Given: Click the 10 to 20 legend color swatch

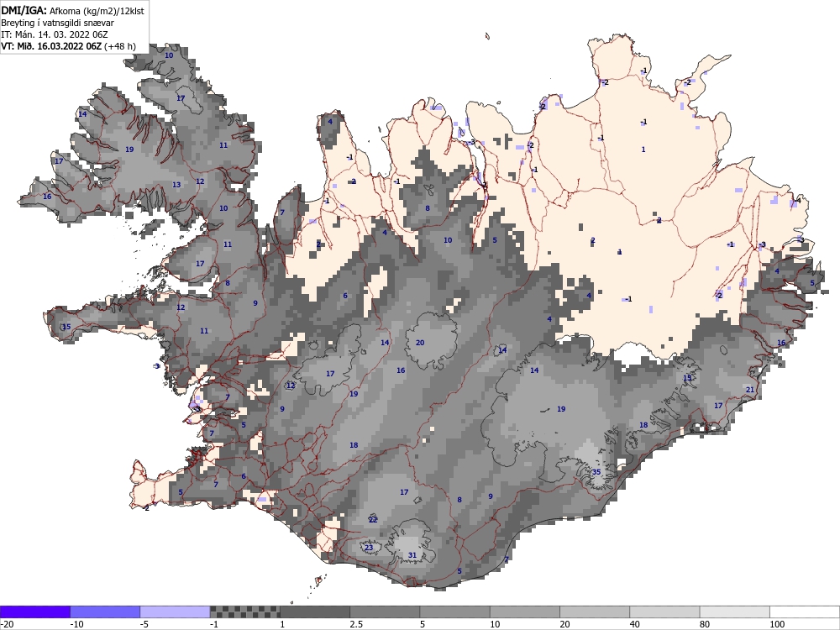Looking at the screenshot, I should click(525, 612).
